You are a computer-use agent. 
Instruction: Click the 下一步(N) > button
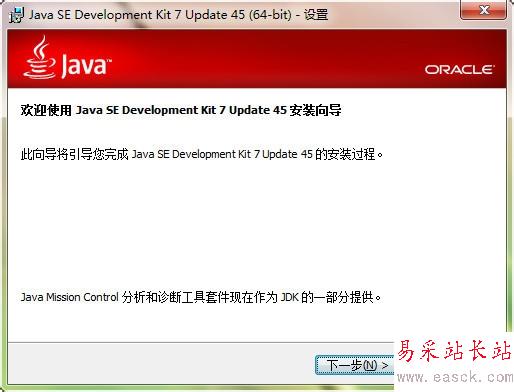tap(355, 365)
